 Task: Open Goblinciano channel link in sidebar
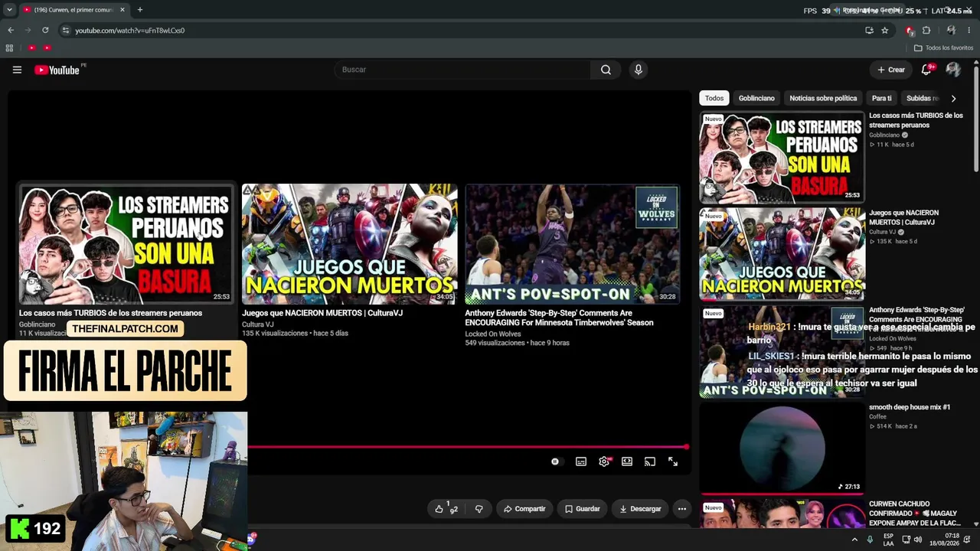(x=884, y=135)
